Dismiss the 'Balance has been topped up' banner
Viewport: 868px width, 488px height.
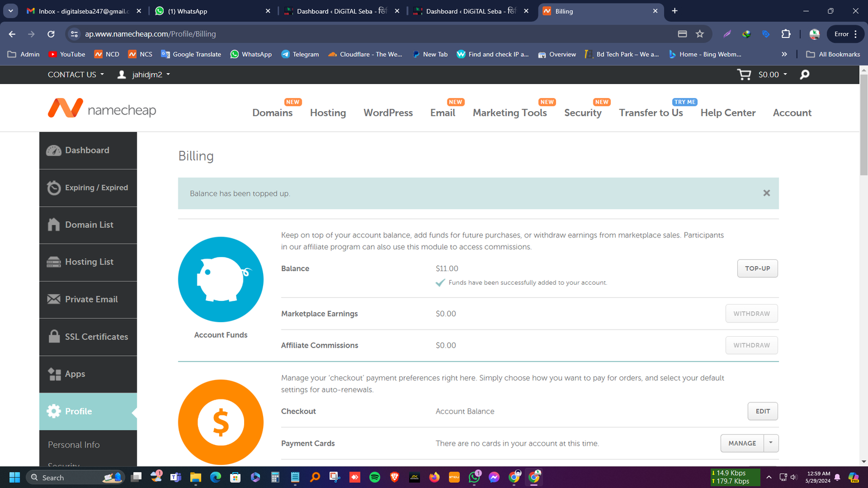coord(767,193)
